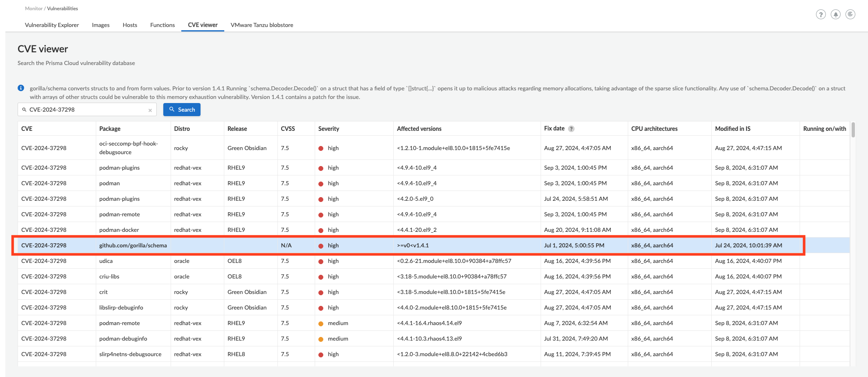Open the help question mark icon
Image resolution: width=868 pixels, height=377 pixels.
click(x=821, y=15)
